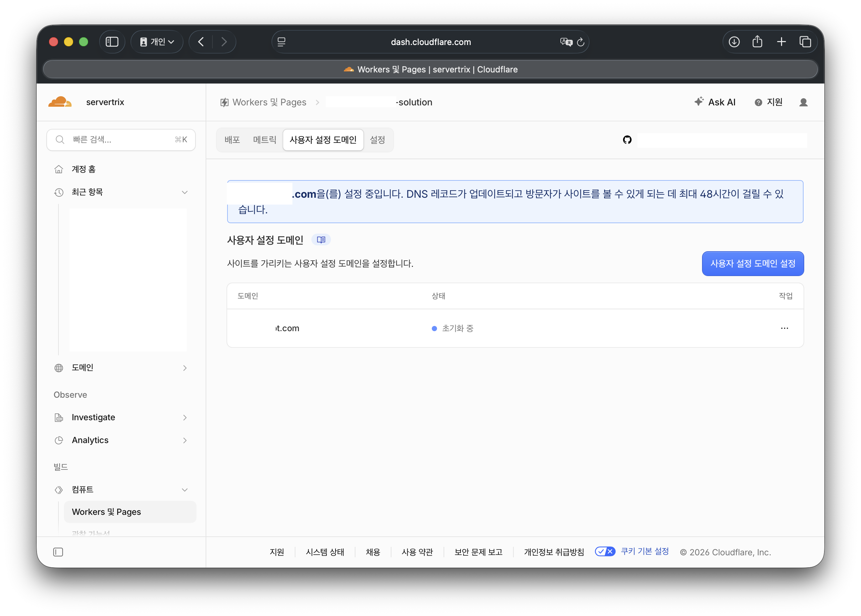Click the servertrix account name
Viewport: 861px width, 616px height.
click(105, 102)
